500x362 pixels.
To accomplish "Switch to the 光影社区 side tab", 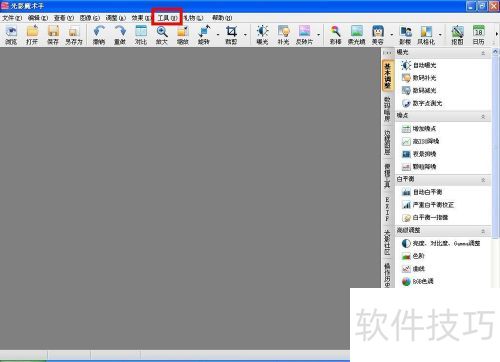I will click(x=388, y=242).
